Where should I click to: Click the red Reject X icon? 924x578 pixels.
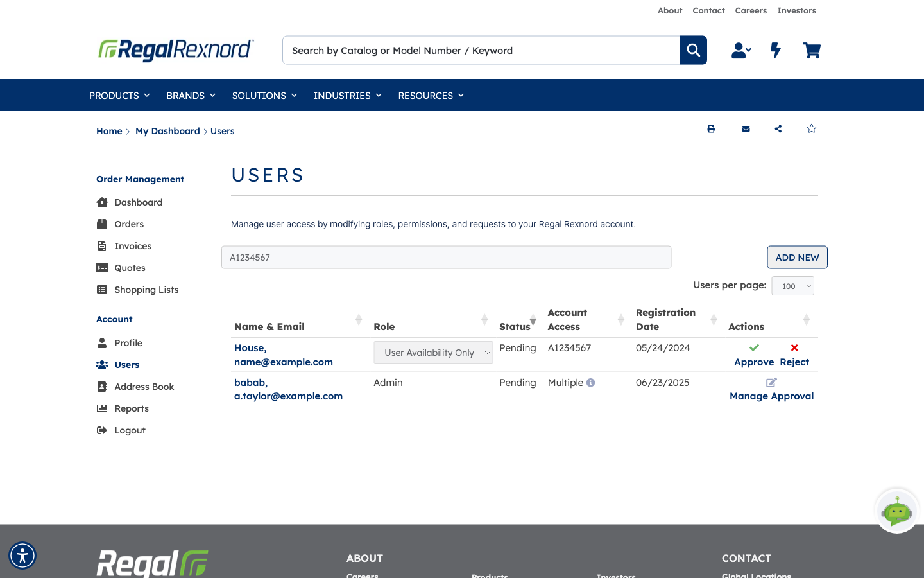point(794,347)
